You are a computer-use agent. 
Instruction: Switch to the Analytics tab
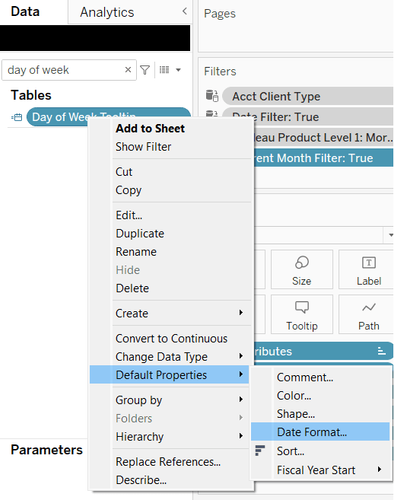pyautogui.click(x=107, y=12)
